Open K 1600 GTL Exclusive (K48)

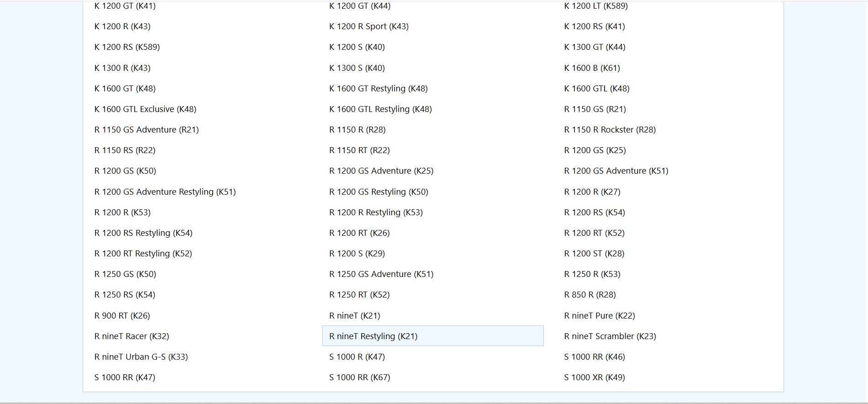145,109
